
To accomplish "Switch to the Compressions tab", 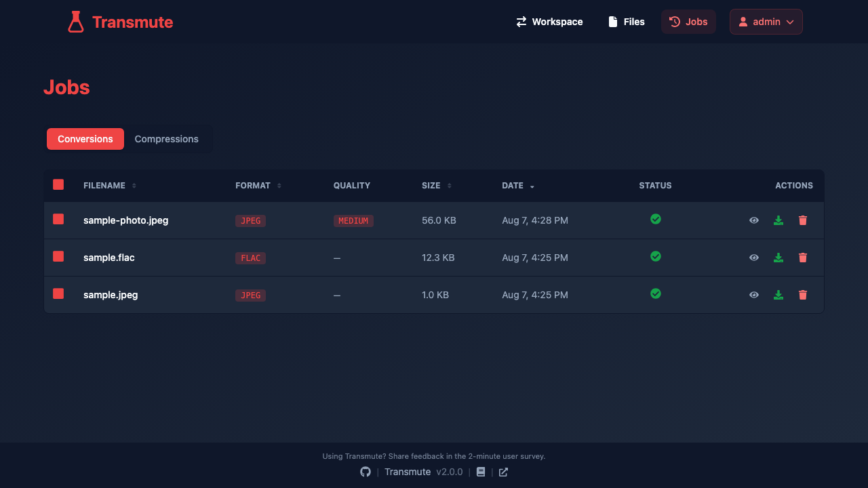I will point(167,139).
